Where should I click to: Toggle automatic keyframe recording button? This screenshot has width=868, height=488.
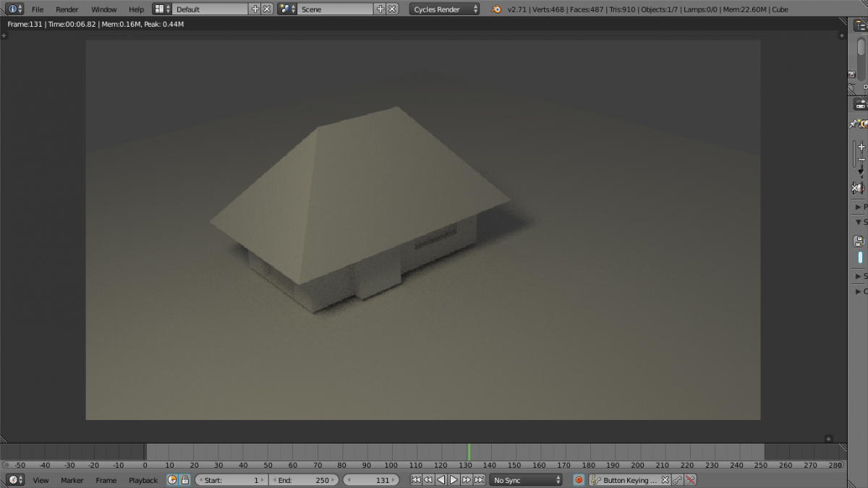pos(579,480)
